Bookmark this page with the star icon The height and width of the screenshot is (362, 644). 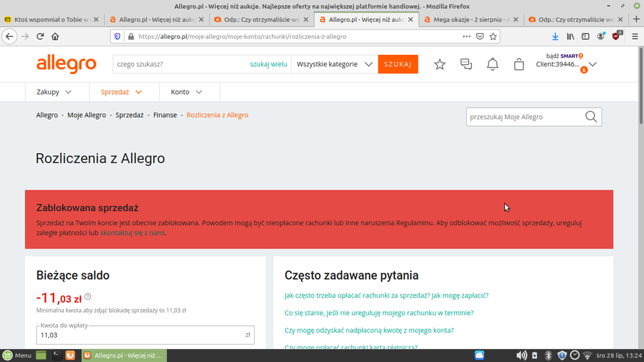coord(493,37)
